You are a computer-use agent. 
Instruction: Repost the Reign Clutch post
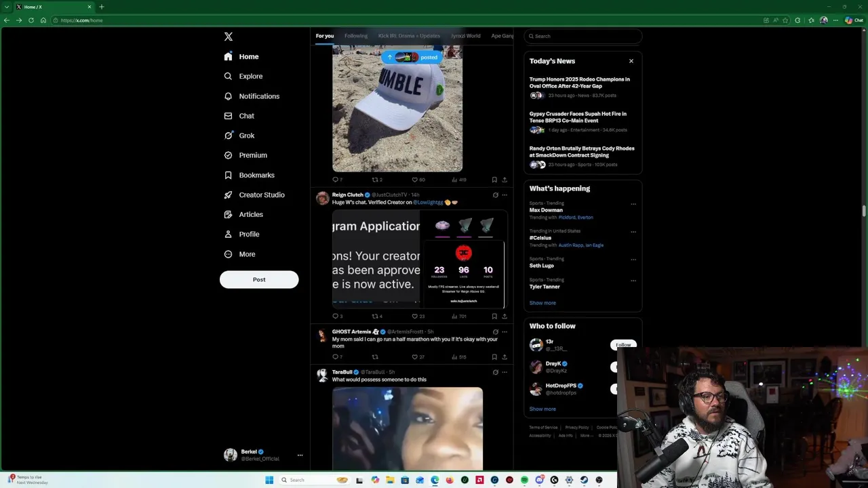click(375, 317)
